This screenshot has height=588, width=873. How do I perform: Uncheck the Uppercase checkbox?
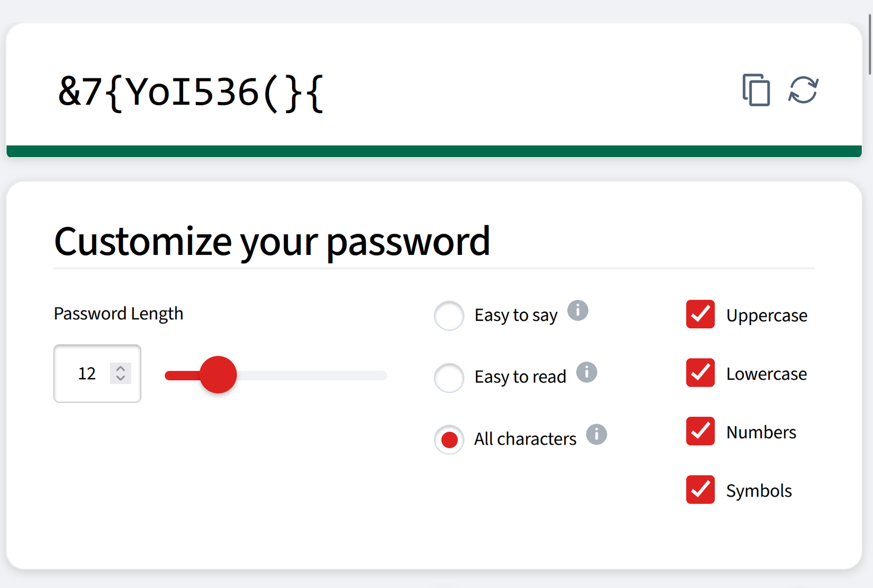click(x=699, y=315)
